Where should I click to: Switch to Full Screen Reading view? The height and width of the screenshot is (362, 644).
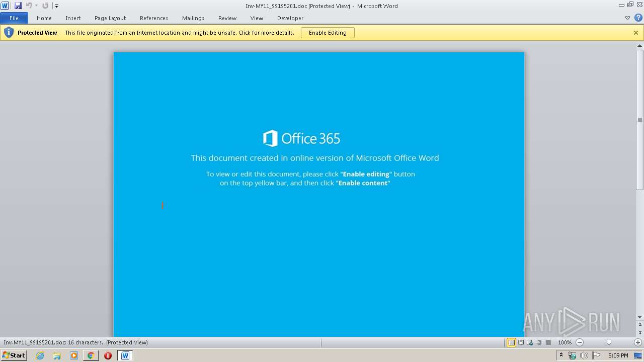[521, 342]
